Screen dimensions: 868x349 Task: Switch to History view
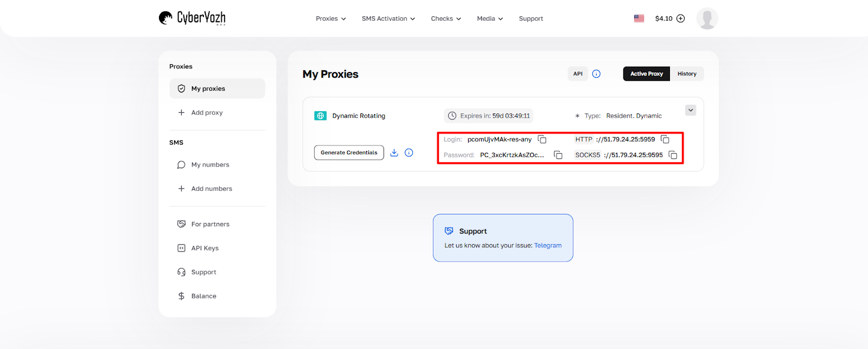687,74
